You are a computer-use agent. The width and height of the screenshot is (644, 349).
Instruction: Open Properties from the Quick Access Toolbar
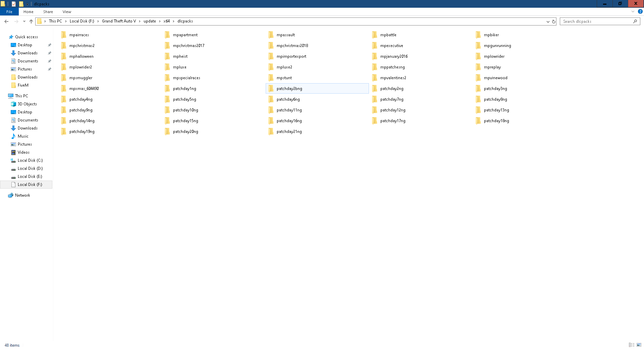pyautogui.click(x=13, y=4)
